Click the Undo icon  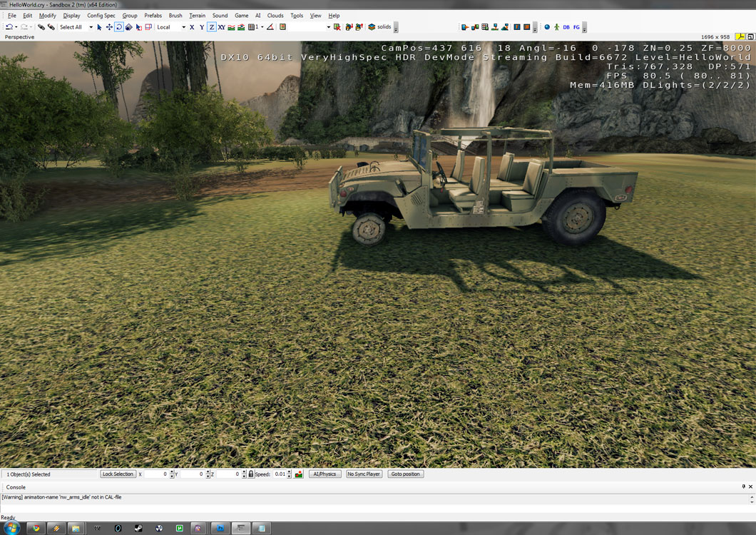[9, 27]
